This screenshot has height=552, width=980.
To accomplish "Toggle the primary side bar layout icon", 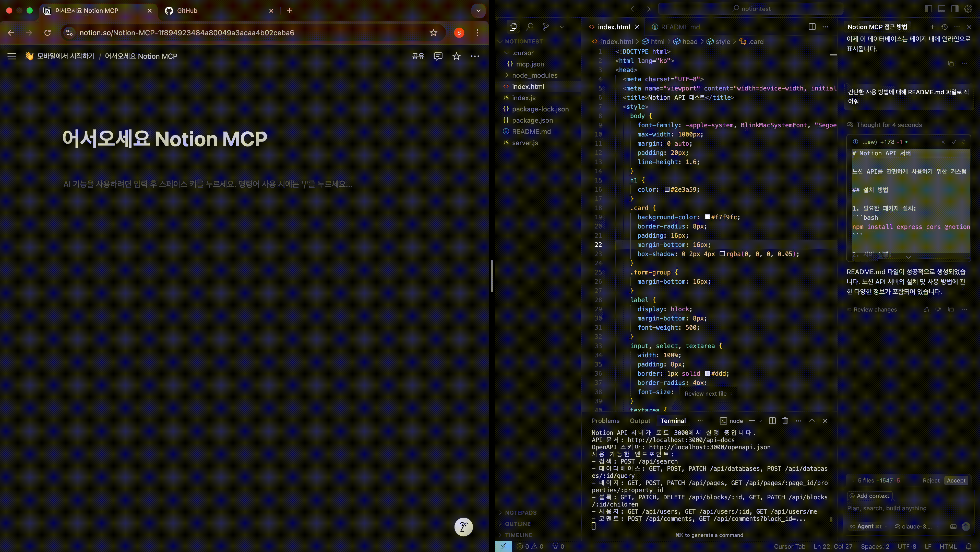I will [x=928, y=9].
